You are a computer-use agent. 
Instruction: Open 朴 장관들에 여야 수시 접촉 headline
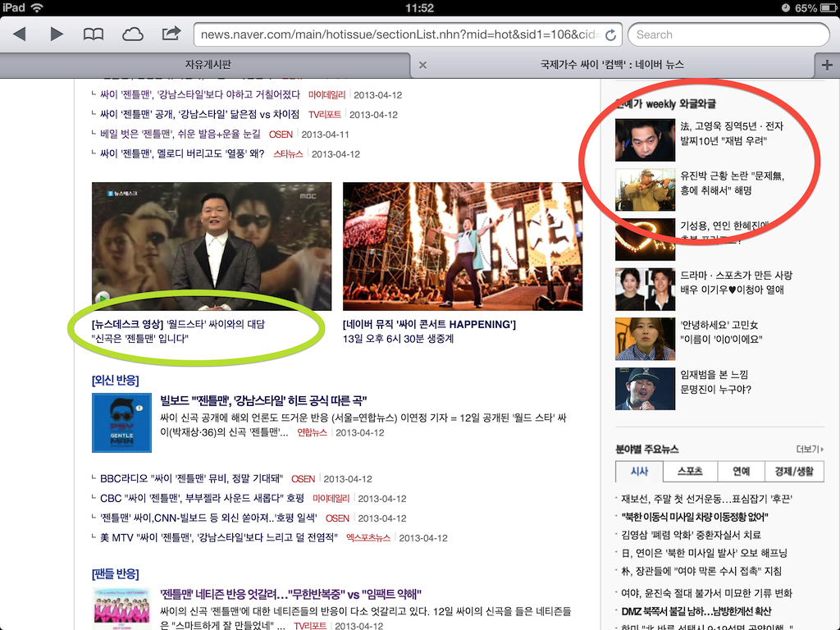click(x=701, y=571)
